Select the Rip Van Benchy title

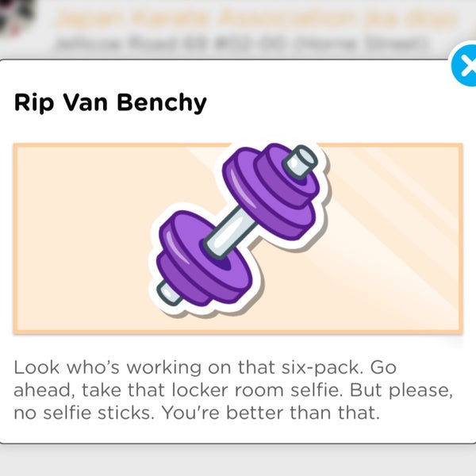[110, 103]
